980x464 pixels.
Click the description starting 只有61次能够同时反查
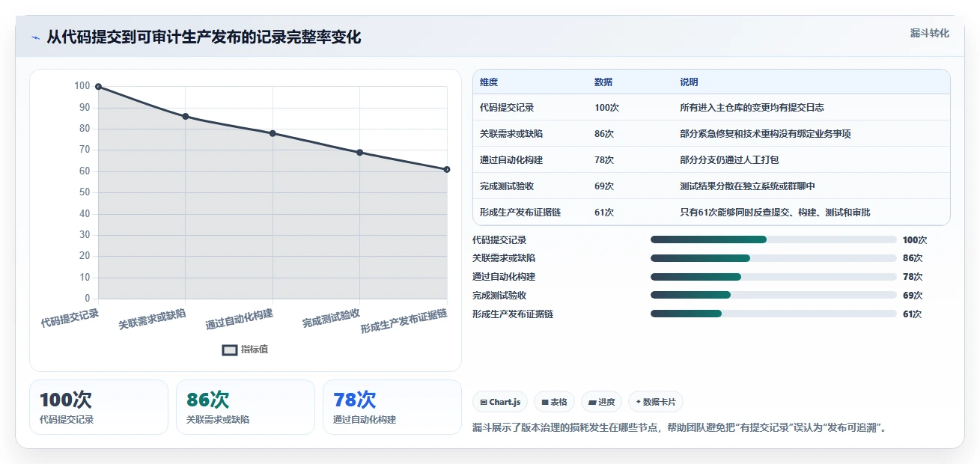coord(775,213)
